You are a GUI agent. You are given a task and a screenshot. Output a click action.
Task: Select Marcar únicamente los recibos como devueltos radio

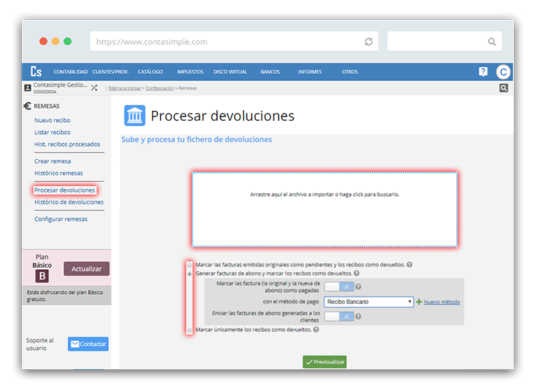coord(190,330)
